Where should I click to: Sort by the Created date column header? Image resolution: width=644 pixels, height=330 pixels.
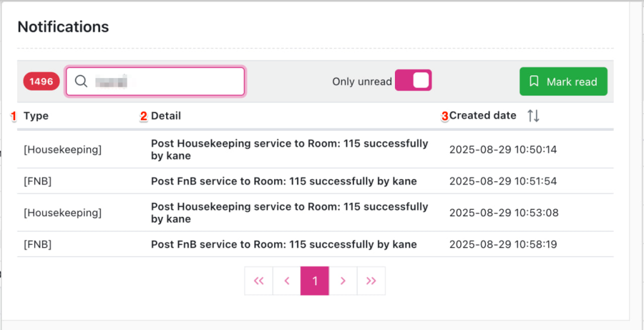click(482, 116)
